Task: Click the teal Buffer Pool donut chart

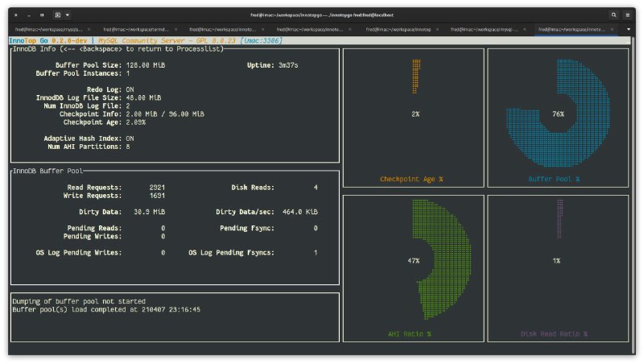Action: (558, 114)
